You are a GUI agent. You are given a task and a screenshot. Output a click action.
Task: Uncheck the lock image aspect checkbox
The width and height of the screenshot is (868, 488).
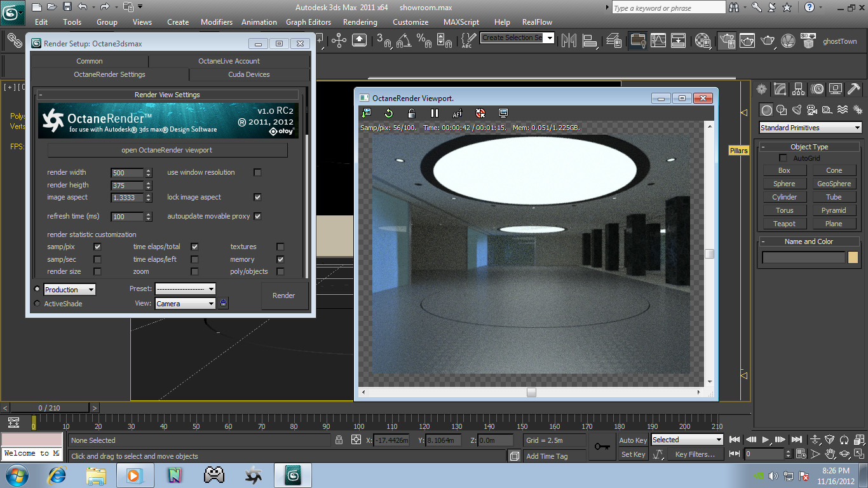(257, 197)
